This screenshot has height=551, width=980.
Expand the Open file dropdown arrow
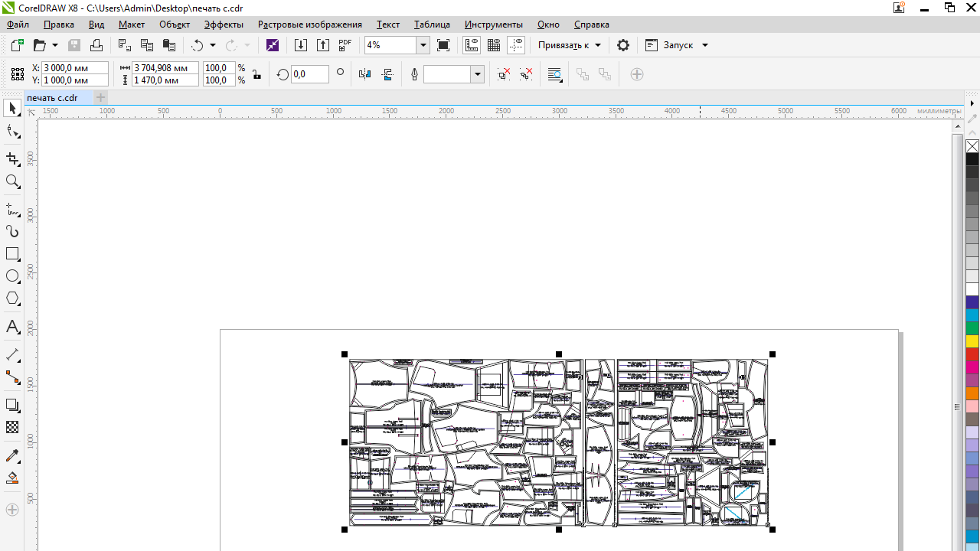[x=55, y=45]
